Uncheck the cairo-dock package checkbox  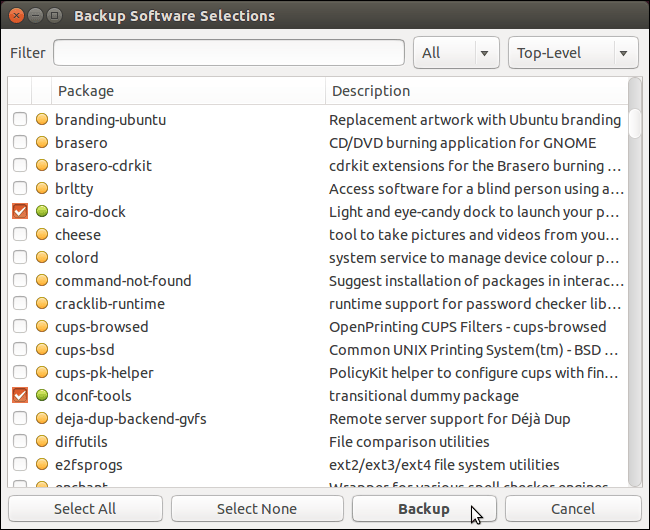pyautogui.click(x=20, y=212)
